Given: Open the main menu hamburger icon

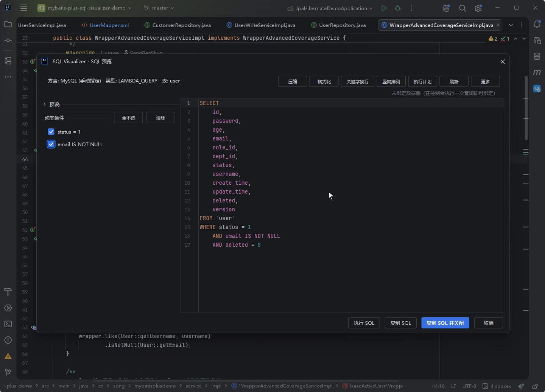Looking at the screenshot, I should point(23,8).
